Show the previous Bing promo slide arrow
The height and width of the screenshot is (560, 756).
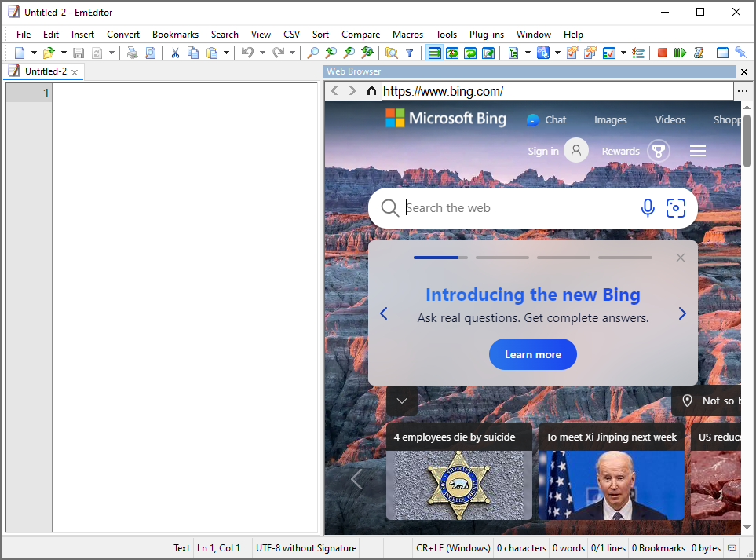point(384,313)
